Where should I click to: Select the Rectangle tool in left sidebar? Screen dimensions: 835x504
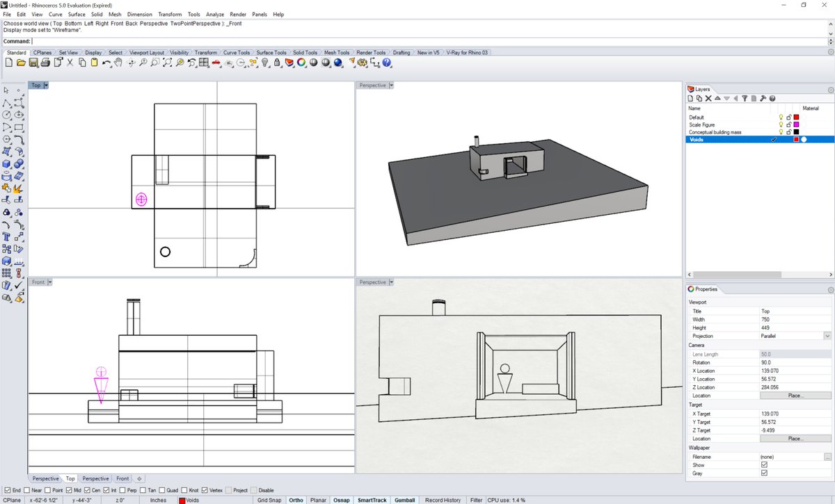[19, 127]
